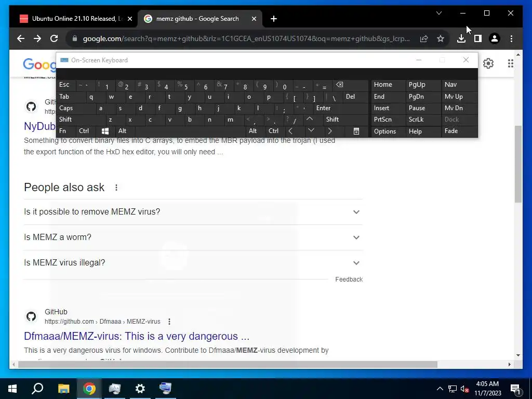Open Google quick settings gear
The height and width of the screenshot is (399, 532).
pos(488,63)
